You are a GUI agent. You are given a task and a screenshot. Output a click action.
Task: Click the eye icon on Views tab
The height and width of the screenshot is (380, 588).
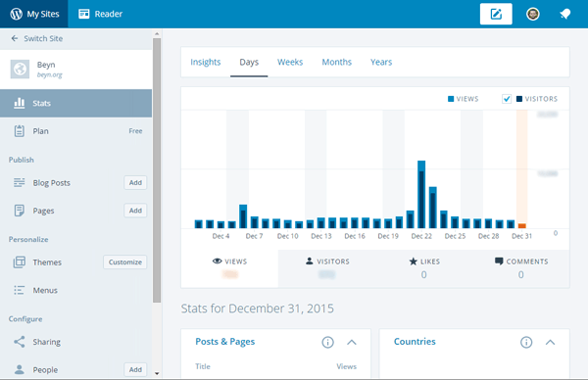(x=218, y=261)
